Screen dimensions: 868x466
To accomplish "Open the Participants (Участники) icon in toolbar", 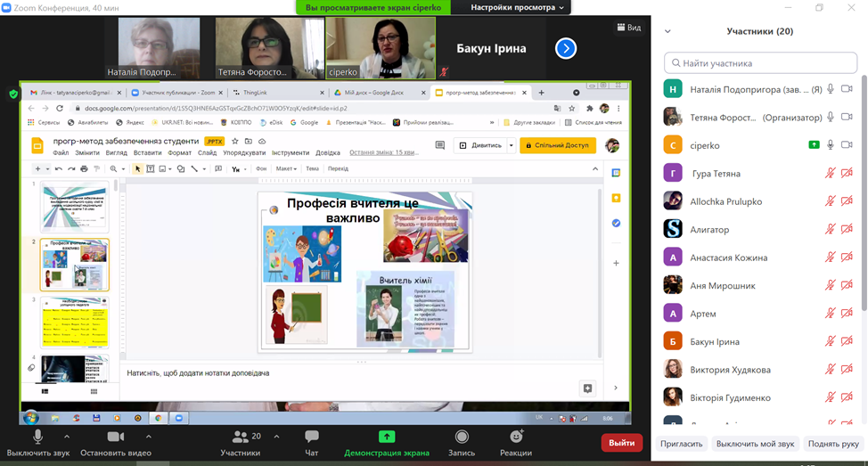I will [241, 437].
